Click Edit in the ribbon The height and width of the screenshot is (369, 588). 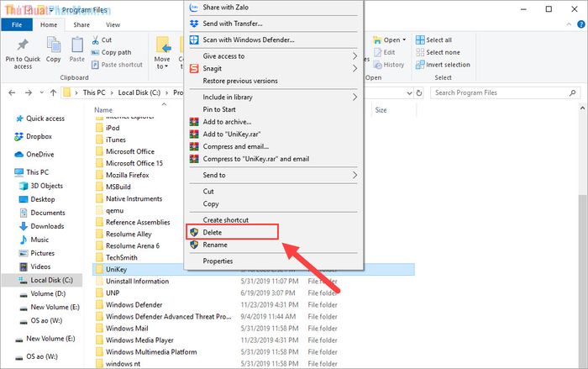click(385, 52)
